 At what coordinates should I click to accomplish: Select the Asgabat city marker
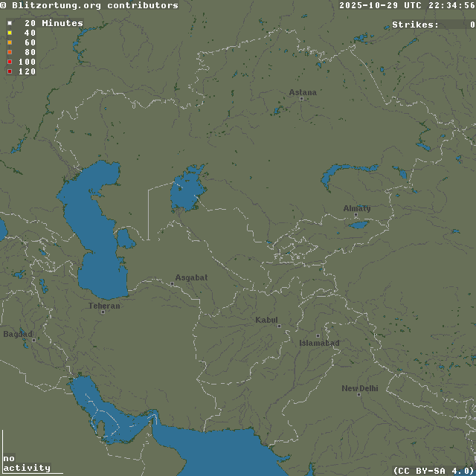173,283
